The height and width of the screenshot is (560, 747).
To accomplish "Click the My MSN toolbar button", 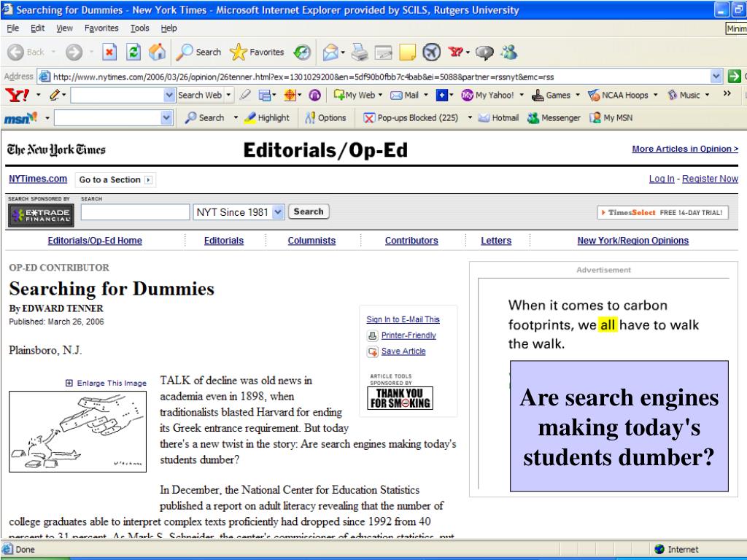I will click(611, 117).
